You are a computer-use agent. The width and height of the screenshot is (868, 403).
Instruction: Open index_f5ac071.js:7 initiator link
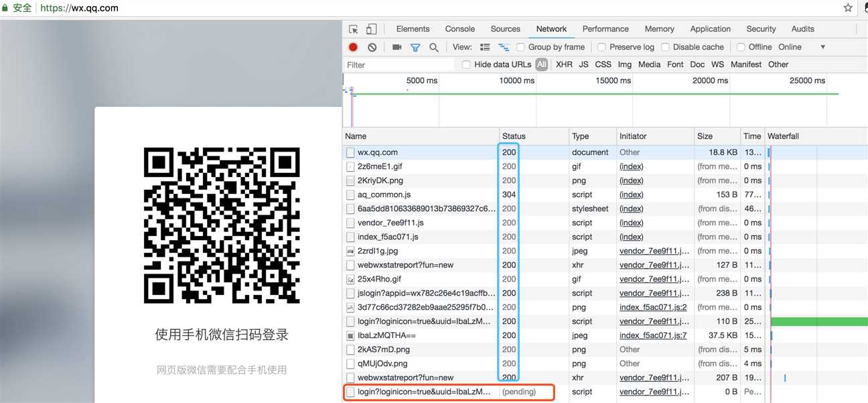pos(653,335)
